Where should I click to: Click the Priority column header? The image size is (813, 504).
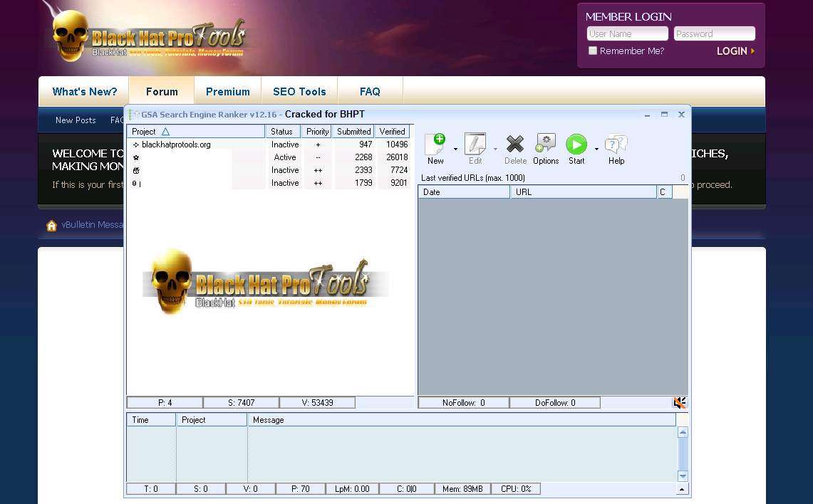click(x=317, y=132)
